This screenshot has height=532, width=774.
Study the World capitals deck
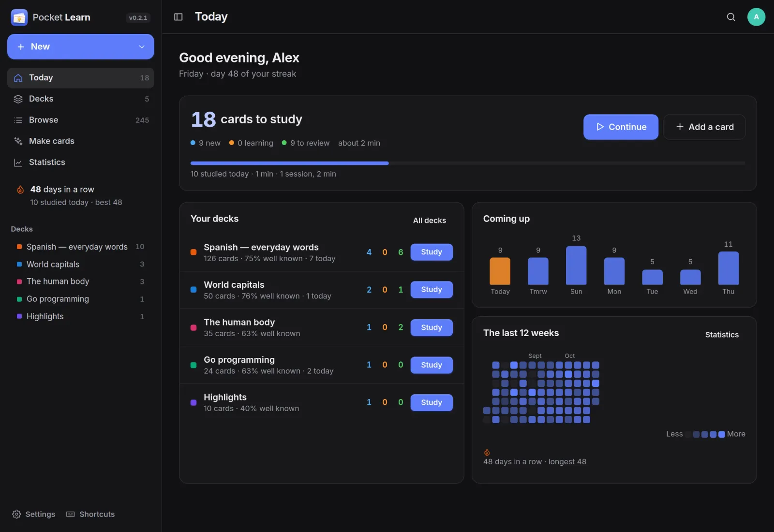tap(432, 290)
